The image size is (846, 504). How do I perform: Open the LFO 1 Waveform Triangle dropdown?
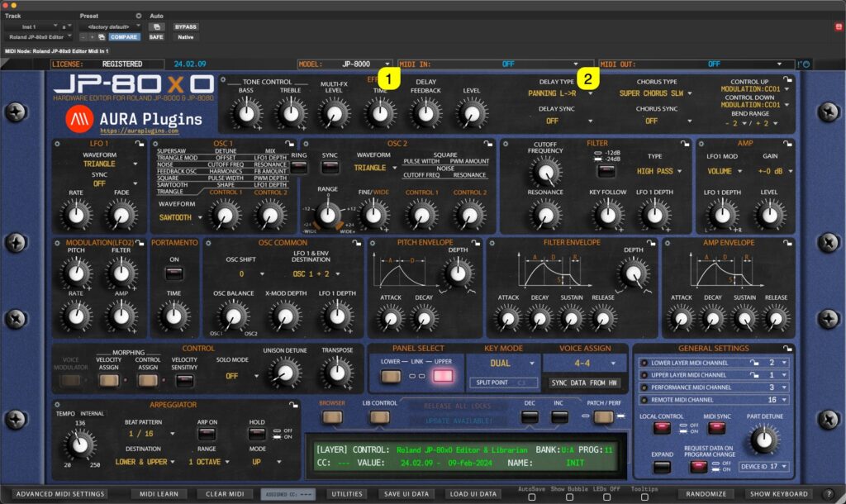[110, 164]
